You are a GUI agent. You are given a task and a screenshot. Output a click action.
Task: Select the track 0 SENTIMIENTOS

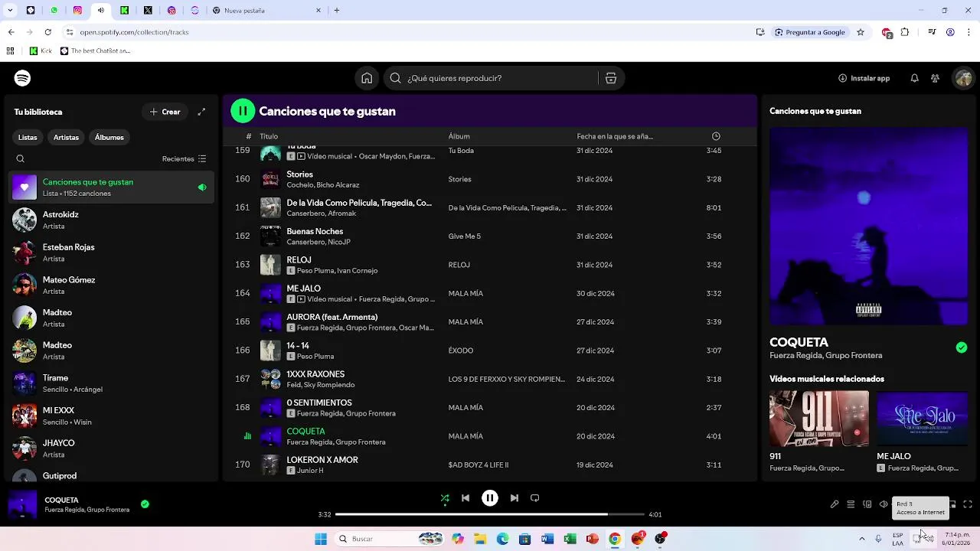[x=490, y=408]
